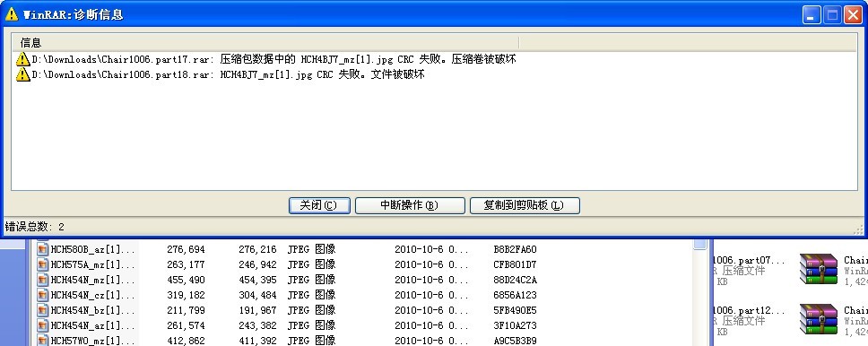Click the packed size 411,392
The height and width of the screenshot is (346, 868).
point(257,341)
